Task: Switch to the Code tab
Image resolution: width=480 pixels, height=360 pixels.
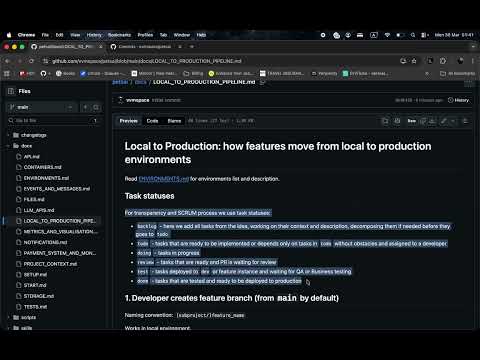Action: [152, 121]
